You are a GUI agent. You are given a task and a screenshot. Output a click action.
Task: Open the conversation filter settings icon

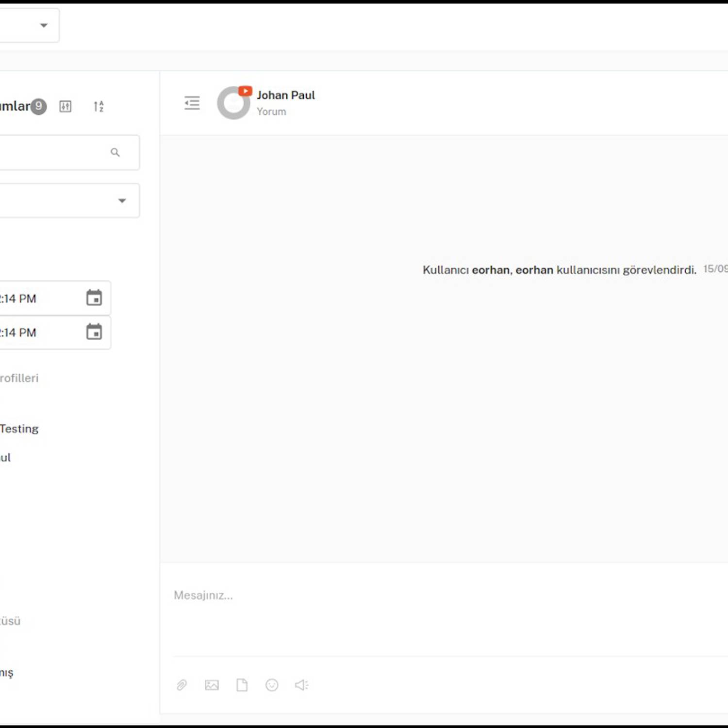point(66,106)
